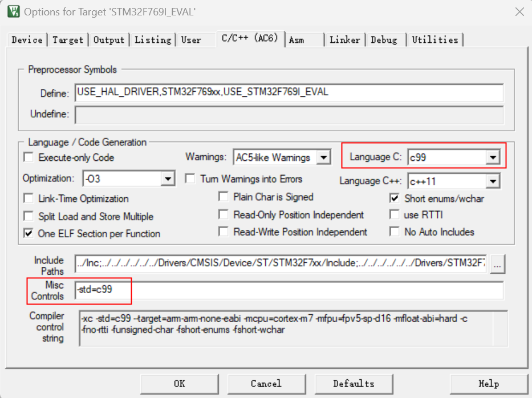Screen dimensions: 532x398
Task: Toggle Link-Time Optimization checkbox
Action: pos(28,199)
